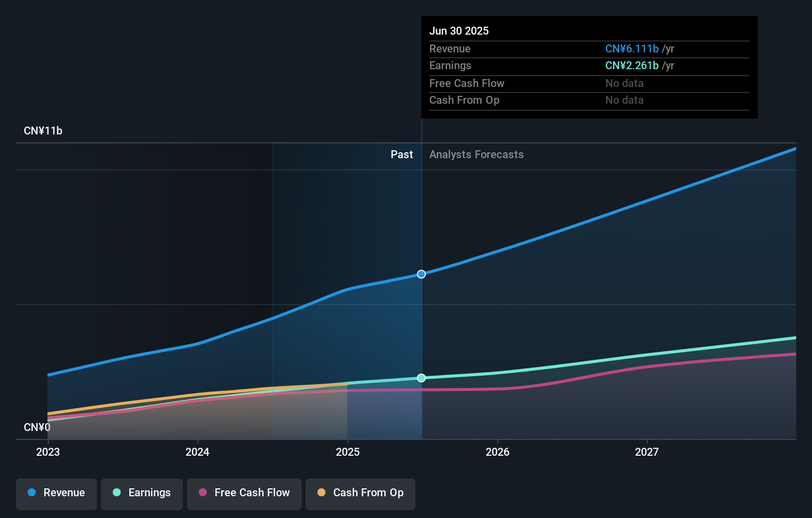Click the Analysts Forecasts label
The width and height of the screenshot is (812, 518).
click(x=476, y=154)
